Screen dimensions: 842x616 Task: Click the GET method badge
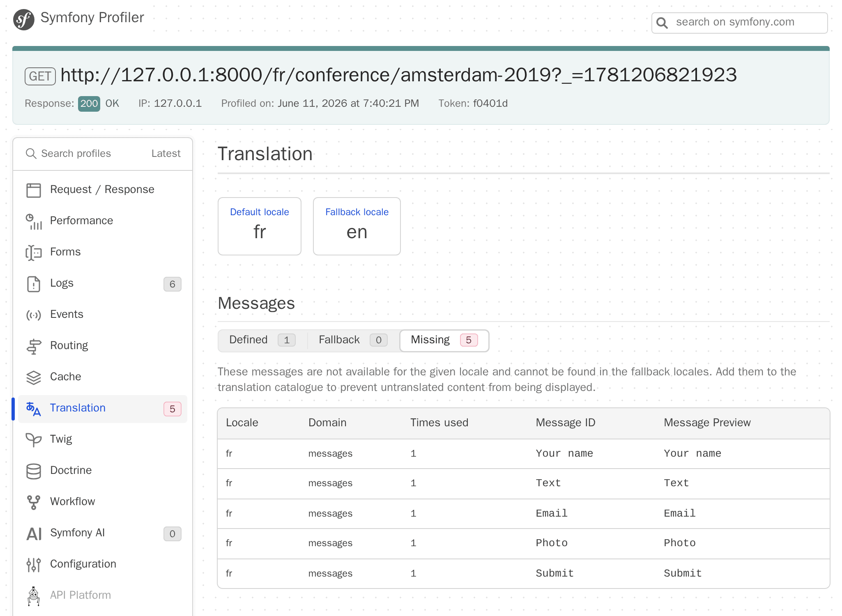40,76
